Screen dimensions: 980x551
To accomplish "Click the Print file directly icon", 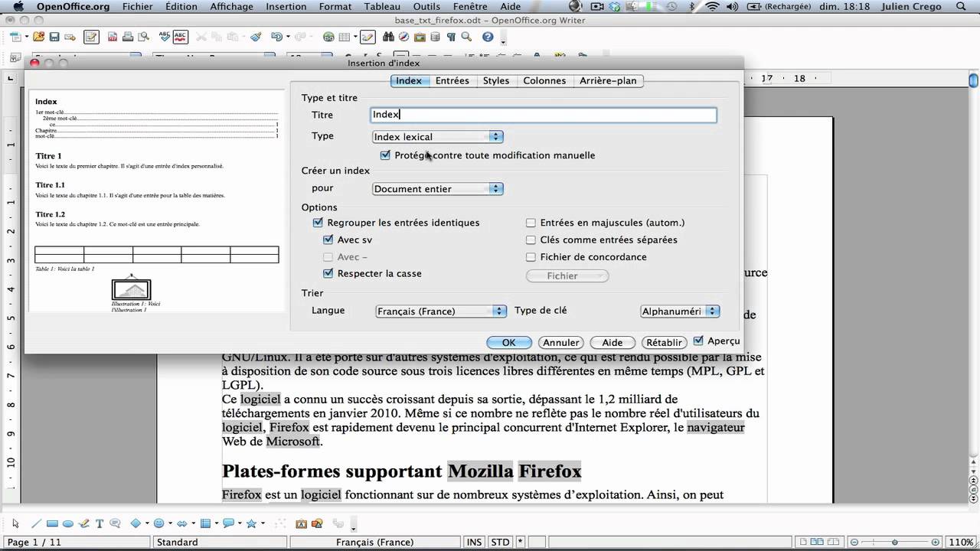I will pyautogui.click(x=127, y=37).
